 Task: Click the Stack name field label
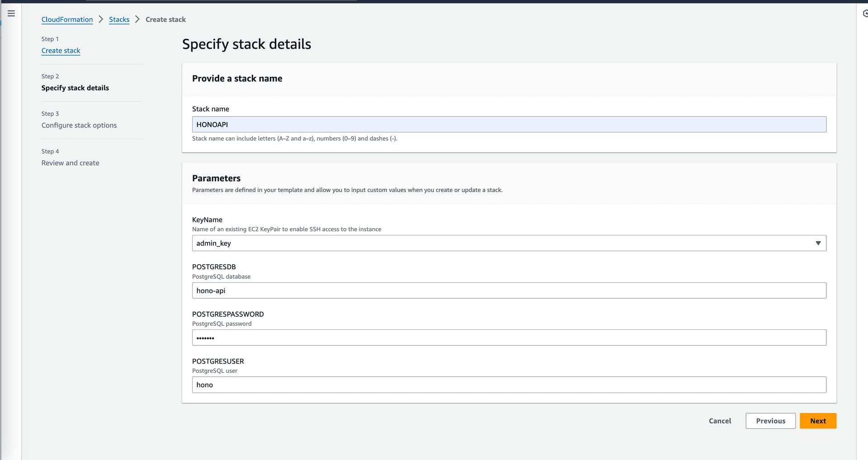[211, 109]
